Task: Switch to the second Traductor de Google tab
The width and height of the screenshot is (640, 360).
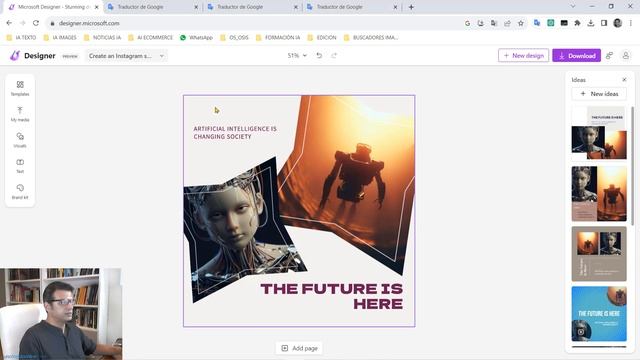Action: [x=252, y=7]
